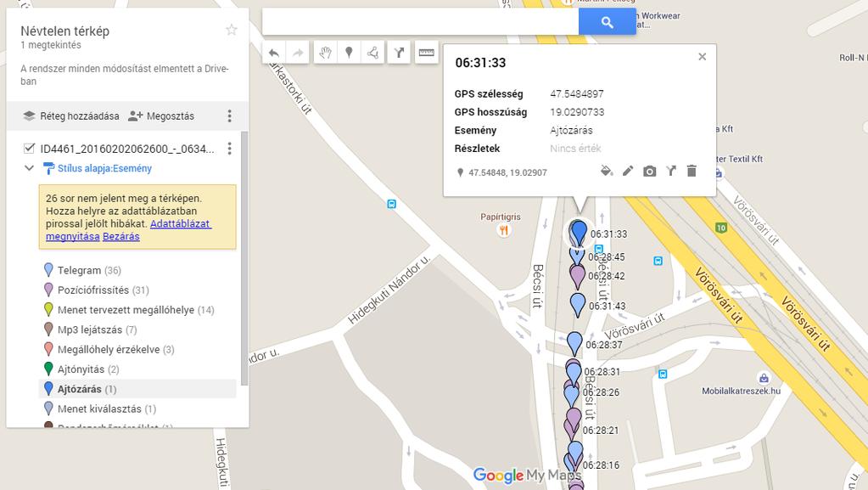The width and height of the screenshot is (868, 490).
Task: Click the Részletek Nincs érték field
Action: click(575, 149)
